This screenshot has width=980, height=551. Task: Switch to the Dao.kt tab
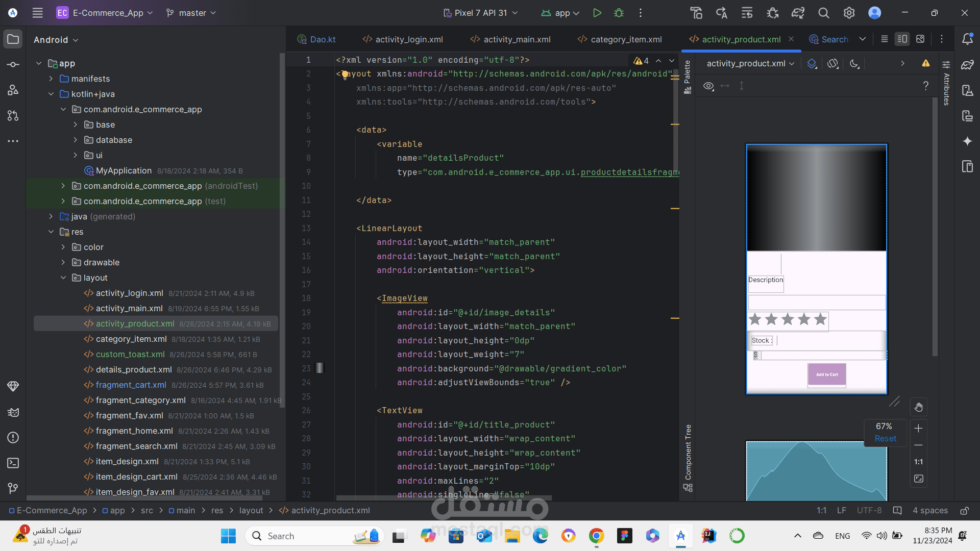tap(316, 39)
